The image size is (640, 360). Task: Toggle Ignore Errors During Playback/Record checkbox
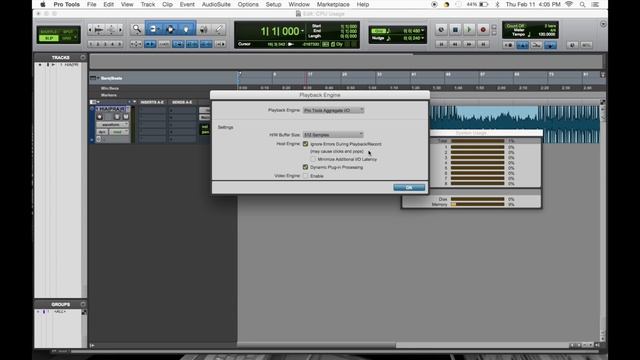[305, 144]
